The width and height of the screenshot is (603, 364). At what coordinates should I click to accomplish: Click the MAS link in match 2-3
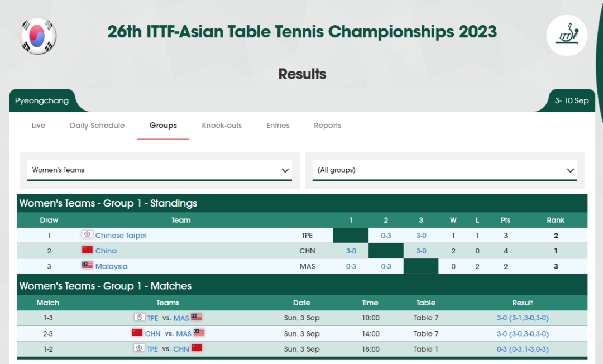click(184, 334)
